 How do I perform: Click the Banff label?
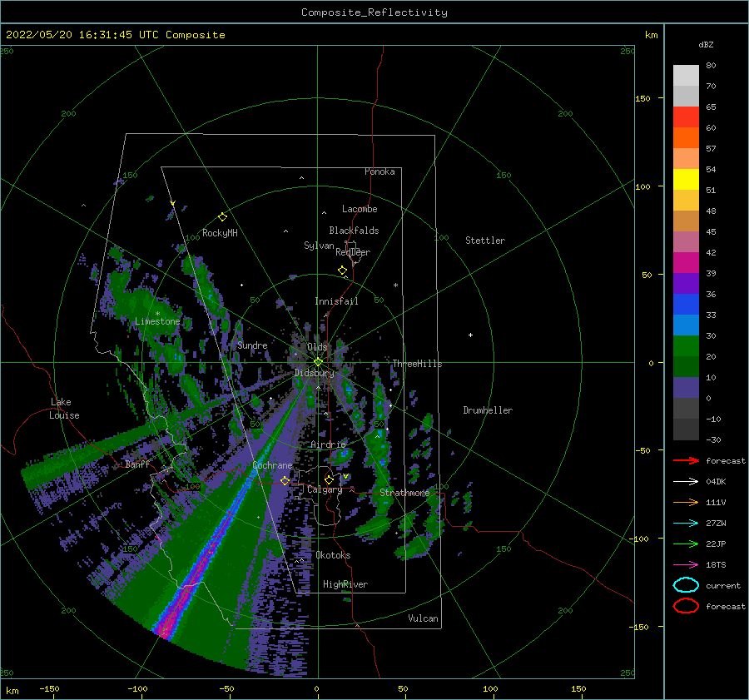[x=137, y=464]
